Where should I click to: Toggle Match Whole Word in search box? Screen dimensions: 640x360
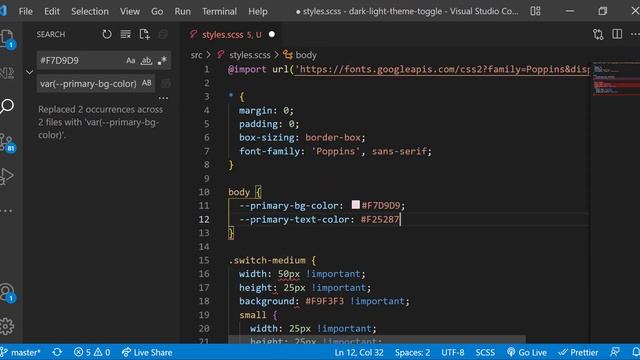(x=146, y=60)
